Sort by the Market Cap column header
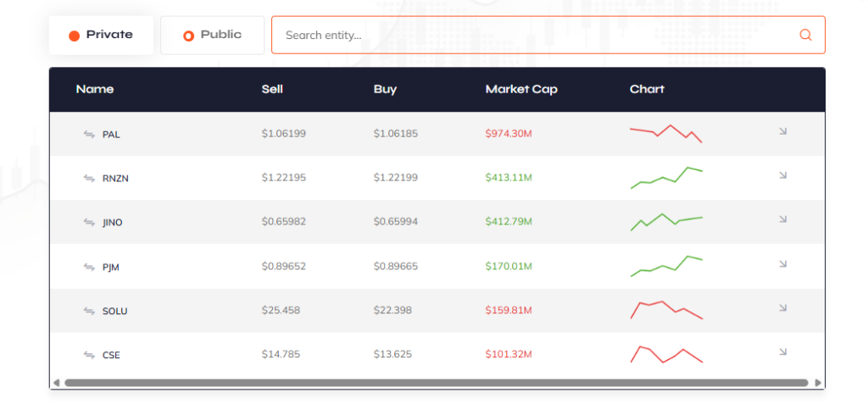868x404 pixels. (521, 89)
